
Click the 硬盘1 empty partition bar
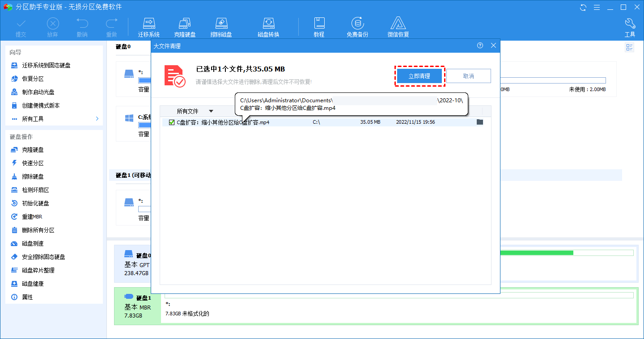[x=399, y=295]
